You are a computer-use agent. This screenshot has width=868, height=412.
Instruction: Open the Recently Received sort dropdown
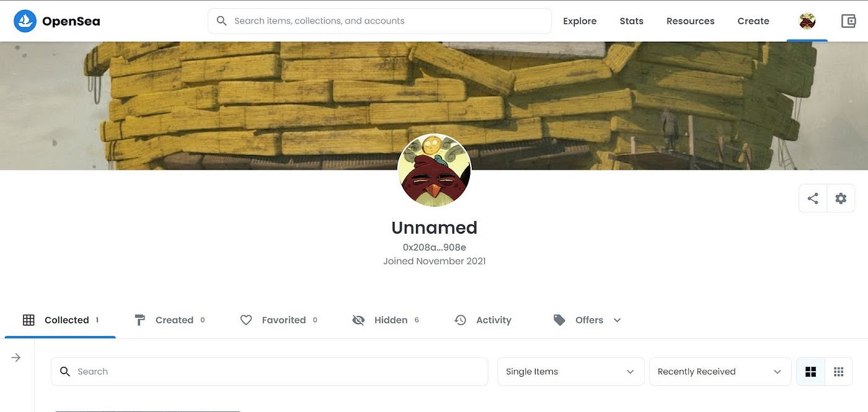(x=720, y=372)
